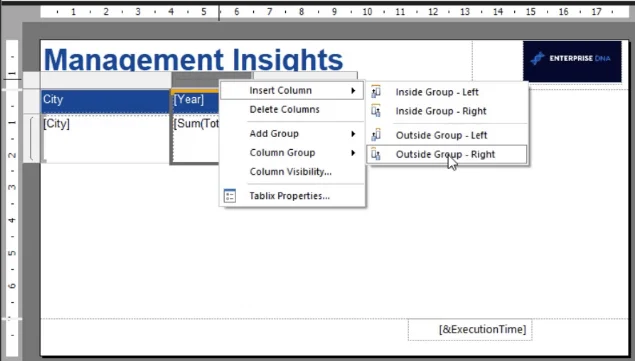Click the Inside Group - Left icon

376,92
